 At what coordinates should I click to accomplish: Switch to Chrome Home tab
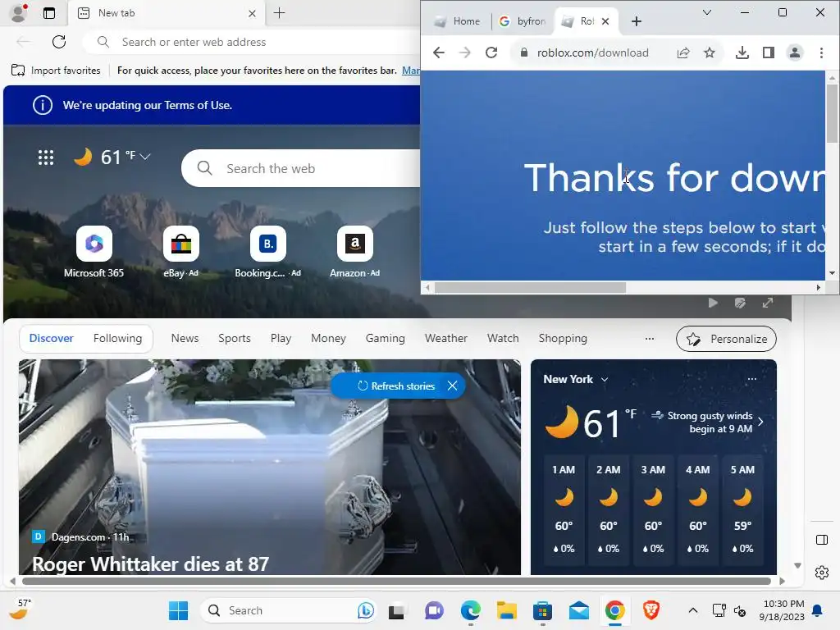pos(457,21)
